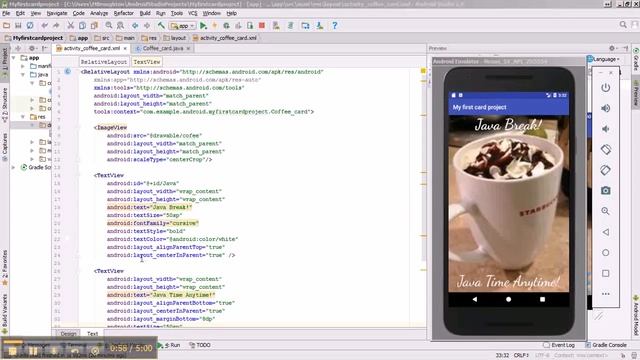Open the app run configuration dropdown
640x360 pixels.
[x=182, y=26]
